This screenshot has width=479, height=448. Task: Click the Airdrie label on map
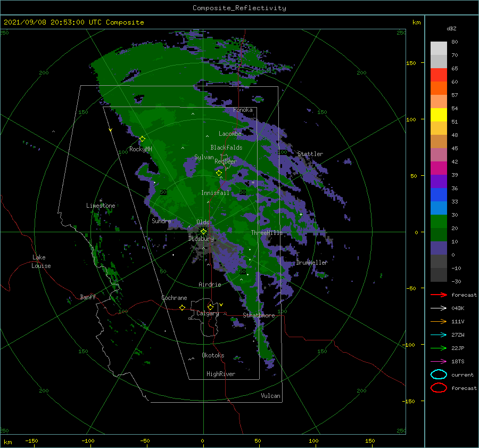pos(210,284)
